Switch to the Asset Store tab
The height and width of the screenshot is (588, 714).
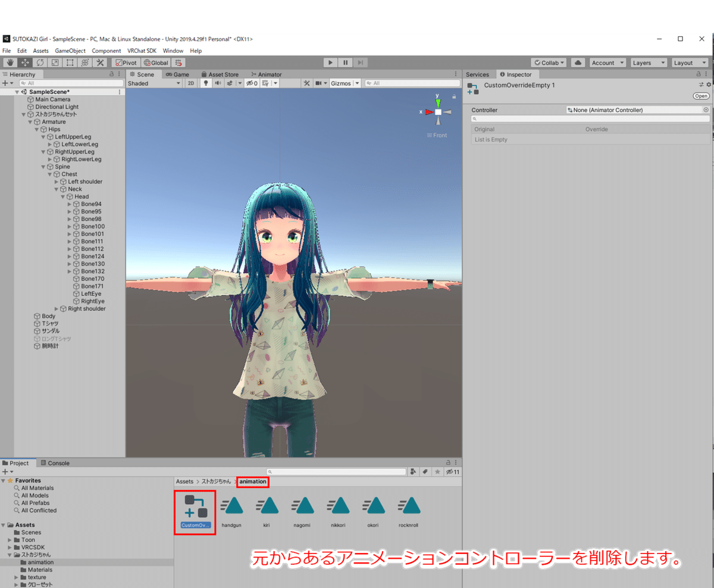pos(220,74)
